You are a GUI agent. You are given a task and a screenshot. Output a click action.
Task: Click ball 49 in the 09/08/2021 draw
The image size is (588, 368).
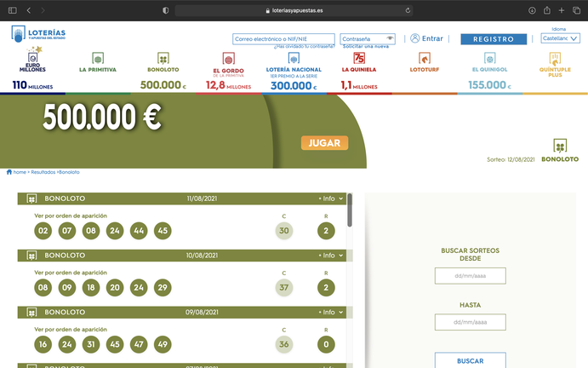(163, 344)
